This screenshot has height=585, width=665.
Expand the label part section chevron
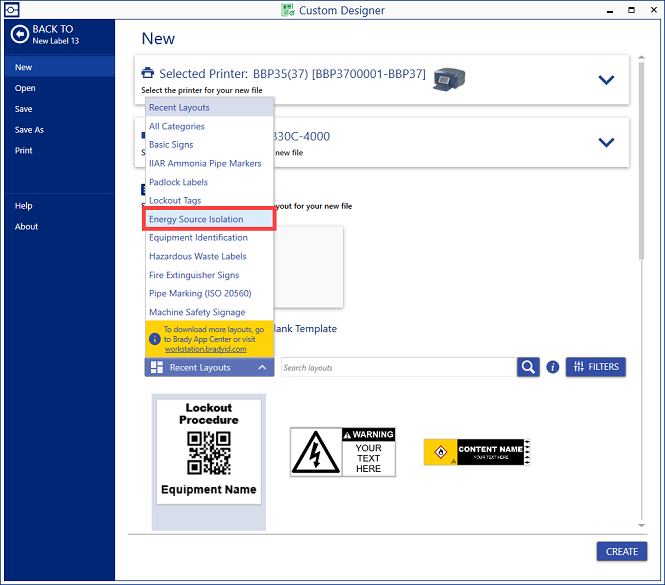(606, 142)
